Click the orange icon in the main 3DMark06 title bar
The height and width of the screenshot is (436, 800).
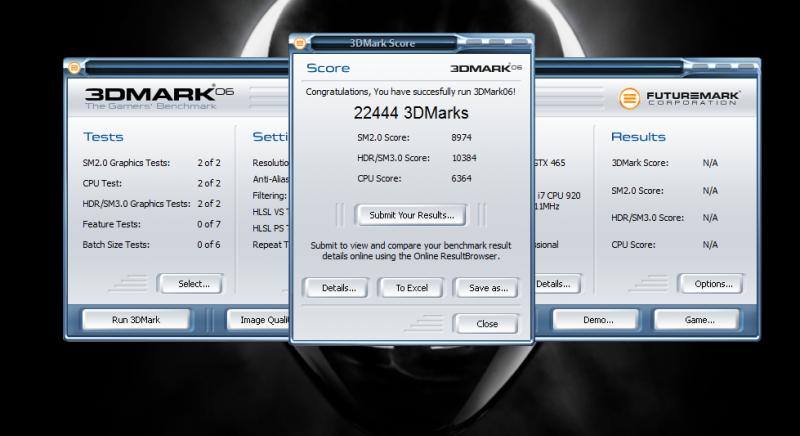pyautogui.click(x=74, y=67)
